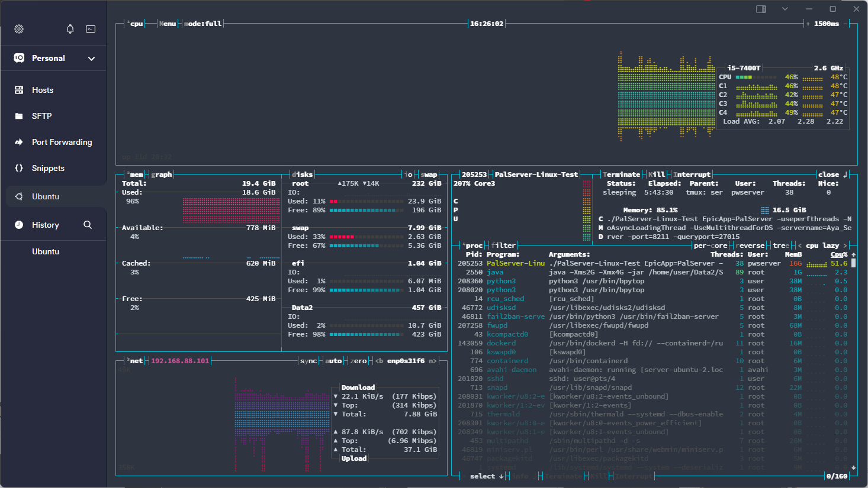Viewport: 868px width, 488px height.
Task: Select next sort column right arrow
Action: point(846,245)
